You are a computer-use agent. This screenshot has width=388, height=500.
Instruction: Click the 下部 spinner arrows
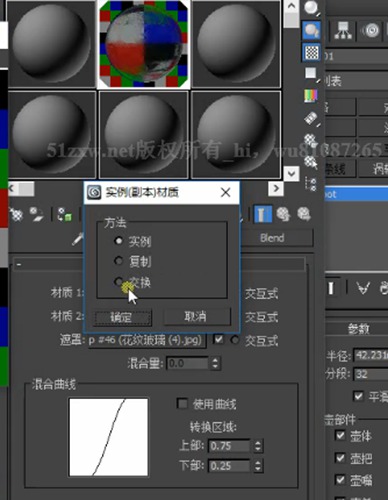[258, 466]
